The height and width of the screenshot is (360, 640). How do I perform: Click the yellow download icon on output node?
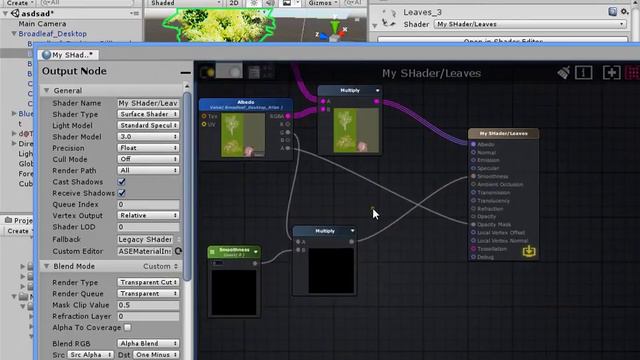pos(529,251)
